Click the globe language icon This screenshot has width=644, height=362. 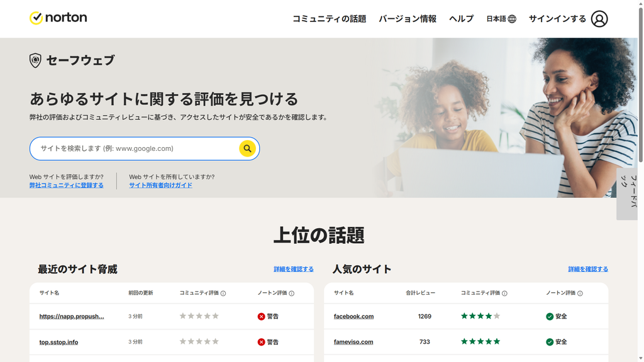[x=512, y=19]
